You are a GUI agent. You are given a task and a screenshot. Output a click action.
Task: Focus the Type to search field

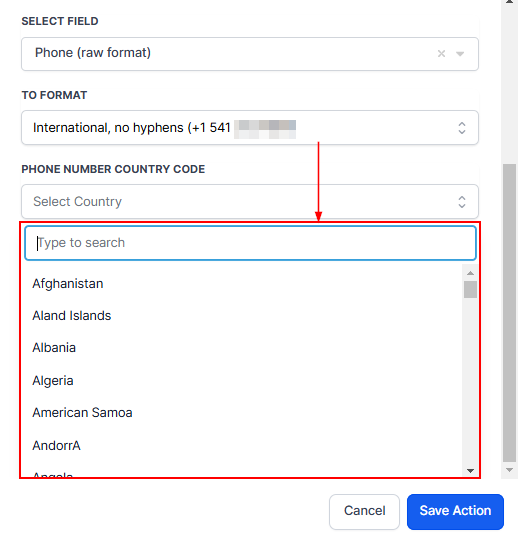click(x=251, y=243)
